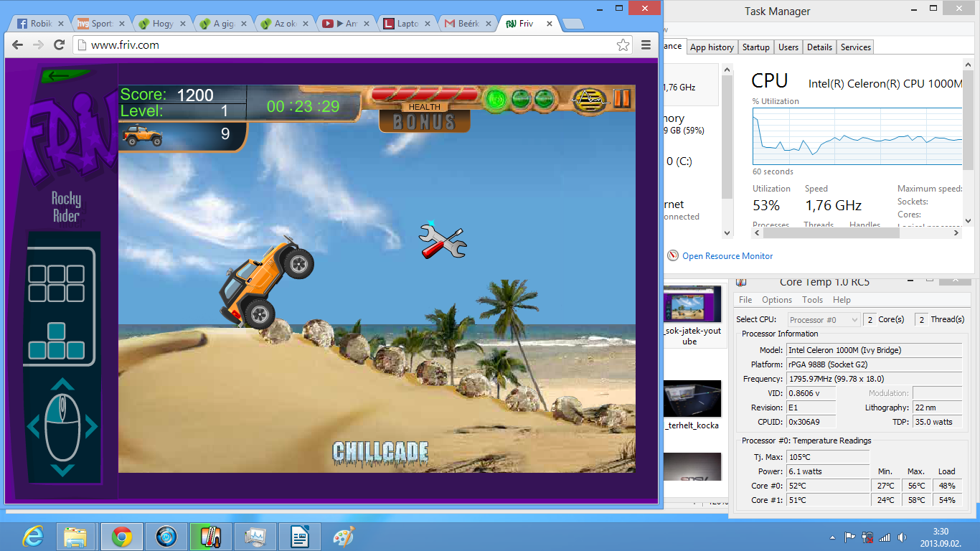
Task: Open Resource Monitor link in Task Manager
Action: click(727, 256)
